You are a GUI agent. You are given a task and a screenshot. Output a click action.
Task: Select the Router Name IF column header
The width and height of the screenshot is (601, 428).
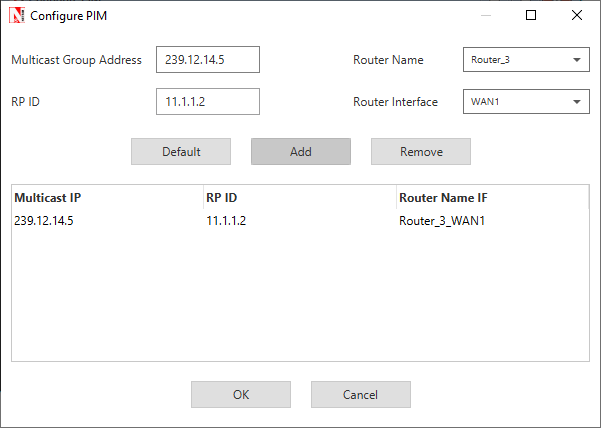tap(490, 198)
